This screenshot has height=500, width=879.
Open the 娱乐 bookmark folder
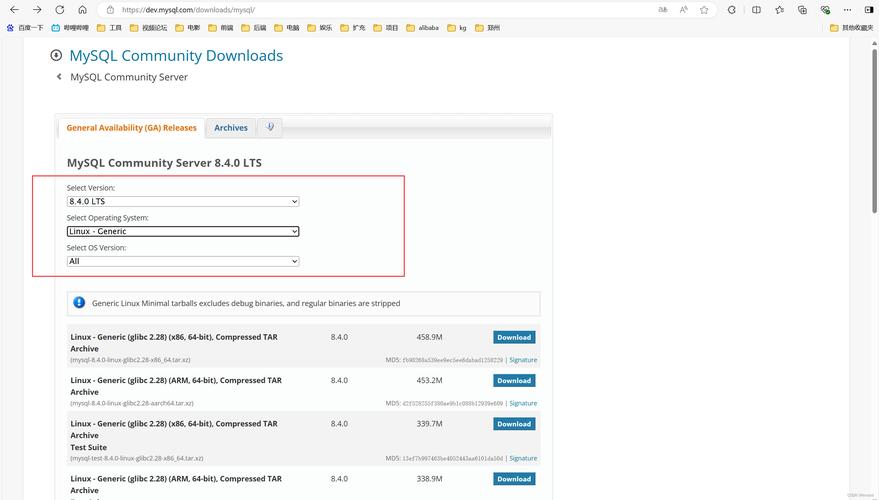pos(320,27)
